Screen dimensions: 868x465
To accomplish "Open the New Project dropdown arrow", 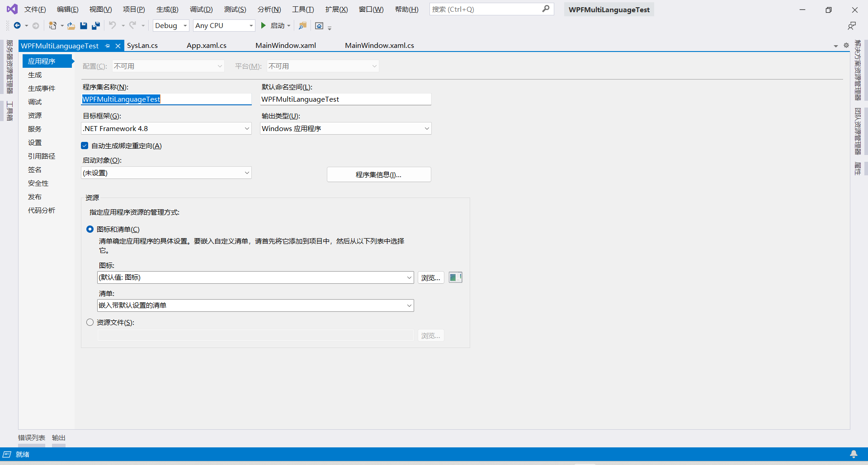I will pos(62,26).
